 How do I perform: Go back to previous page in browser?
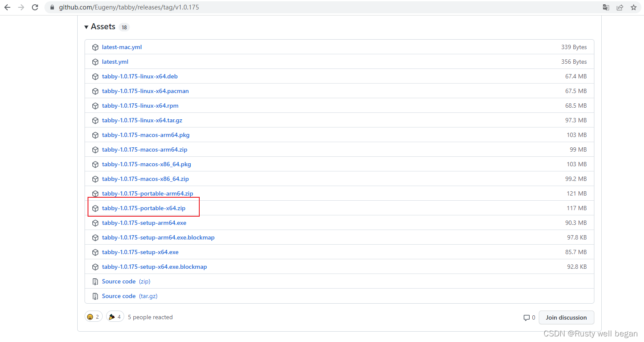click(x=7, y=7)
